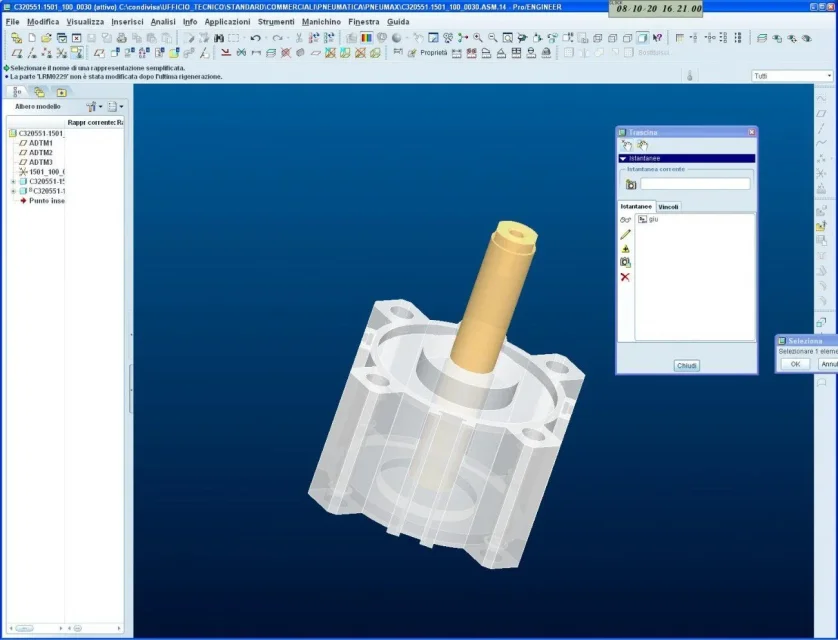Click the Proprietà toolbar button
The height and width of the screenshot is (640, 838).
point(428,53)
